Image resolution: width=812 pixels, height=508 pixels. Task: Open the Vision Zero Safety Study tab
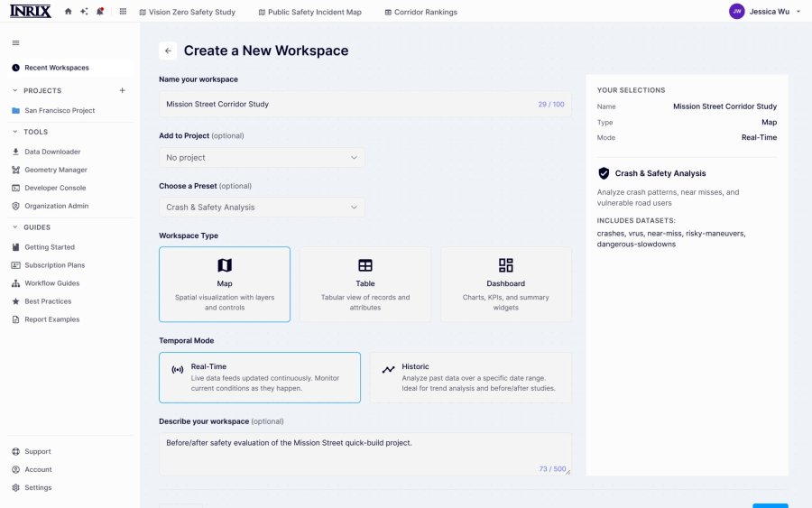point(188,12)
